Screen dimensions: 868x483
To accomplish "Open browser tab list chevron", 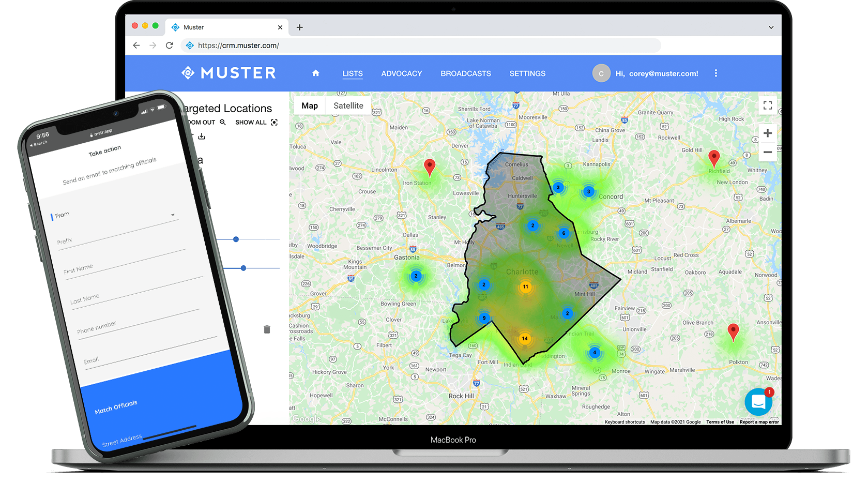I will coord(771,27).
